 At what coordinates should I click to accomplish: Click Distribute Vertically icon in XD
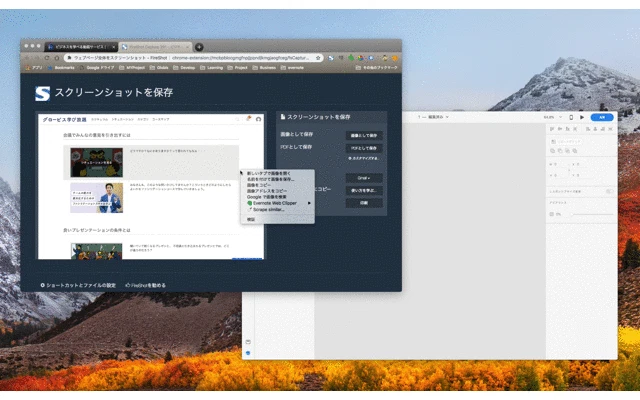tap(575, 129)
